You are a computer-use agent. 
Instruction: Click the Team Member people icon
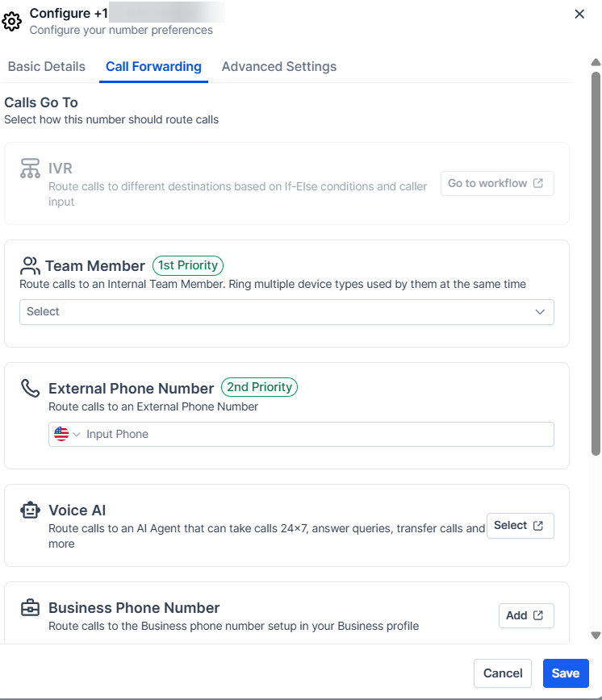point(30,265)
